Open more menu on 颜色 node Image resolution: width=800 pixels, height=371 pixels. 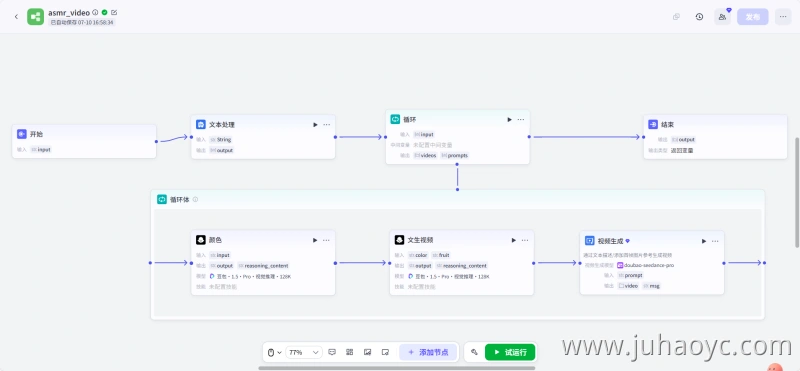[327, 240]
